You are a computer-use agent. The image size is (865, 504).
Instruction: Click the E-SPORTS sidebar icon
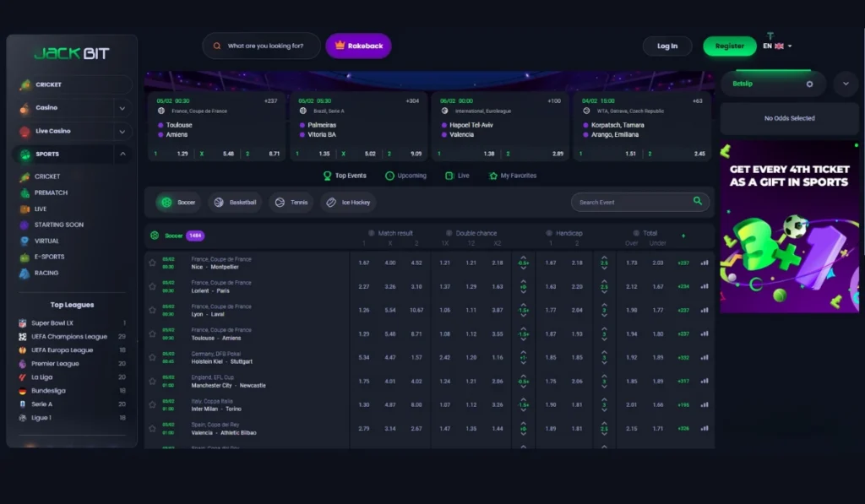pyautogui.click(x=24, y=257)
